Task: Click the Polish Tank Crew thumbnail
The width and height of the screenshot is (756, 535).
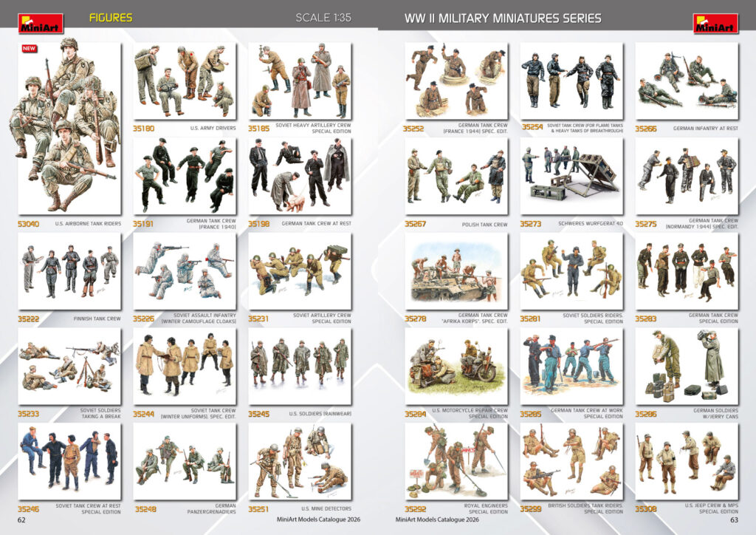Action: 456,175
